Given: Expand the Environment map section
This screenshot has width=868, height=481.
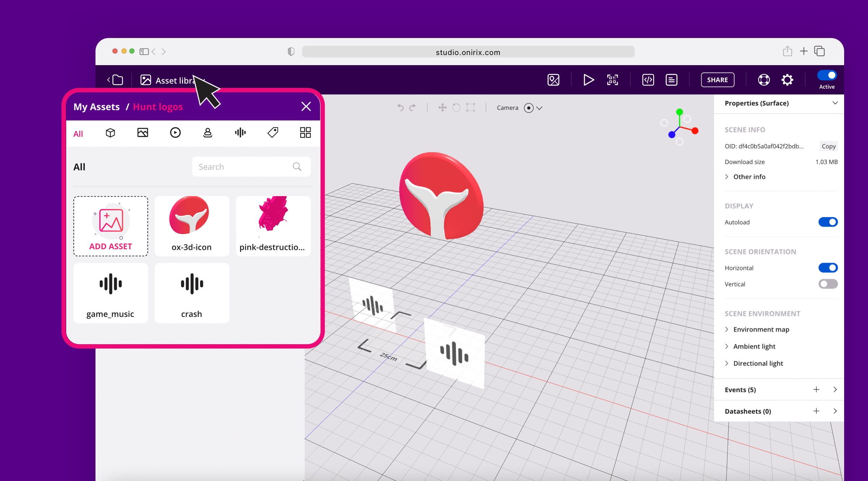Looking at the screenshot, I should (x=761, y=329).
